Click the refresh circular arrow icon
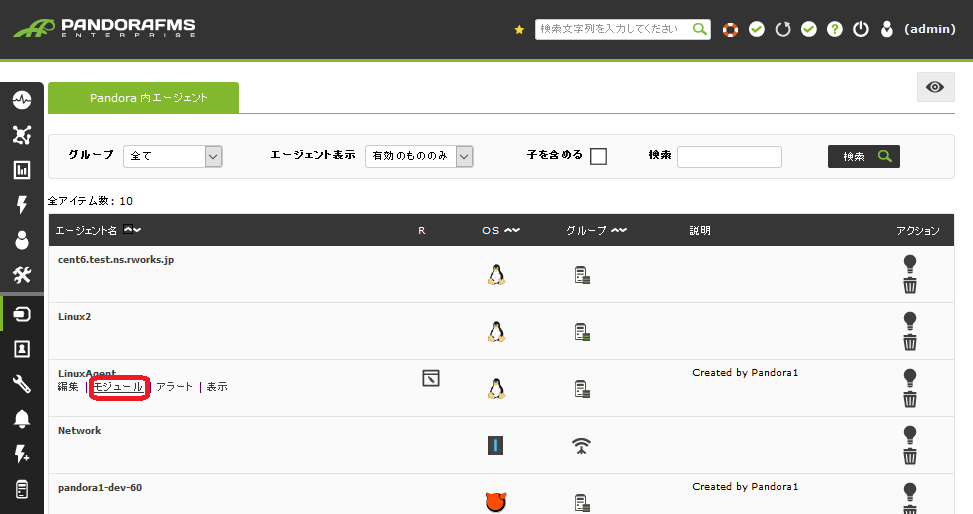This screenshot has width=973, height=514. 783,29
